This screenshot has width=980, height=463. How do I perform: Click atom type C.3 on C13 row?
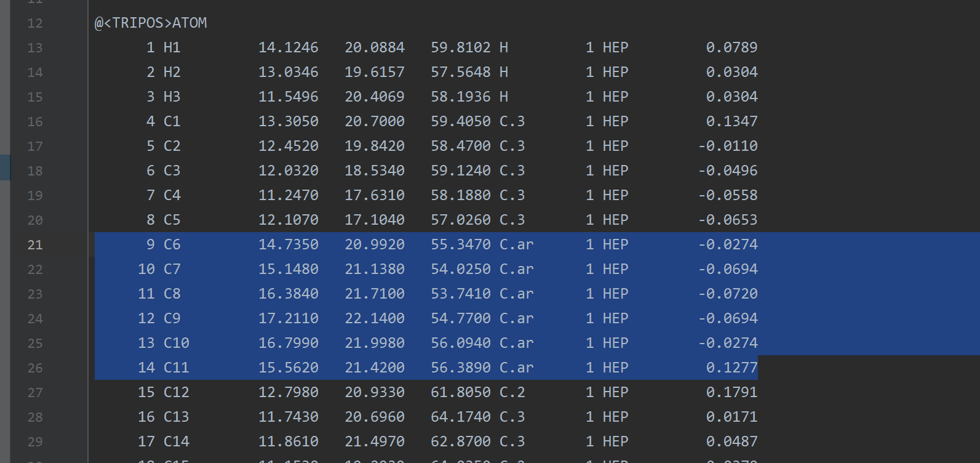click(512, 417)
